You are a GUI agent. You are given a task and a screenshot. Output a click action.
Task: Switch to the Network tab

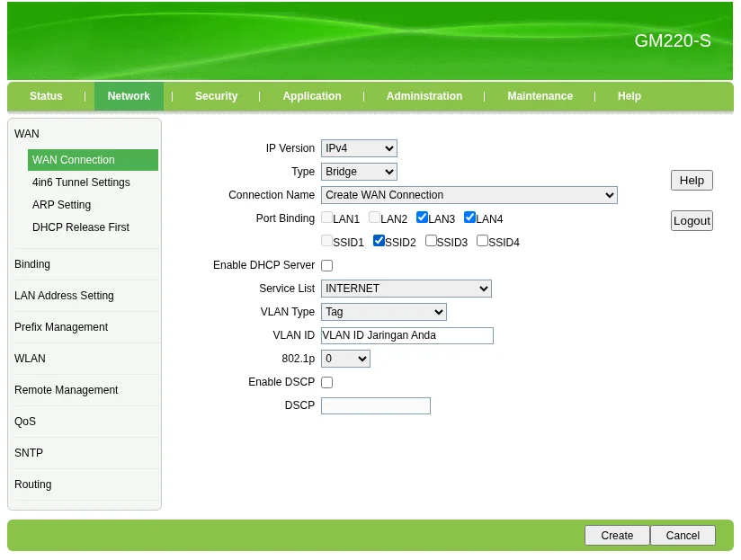[129, 96]
